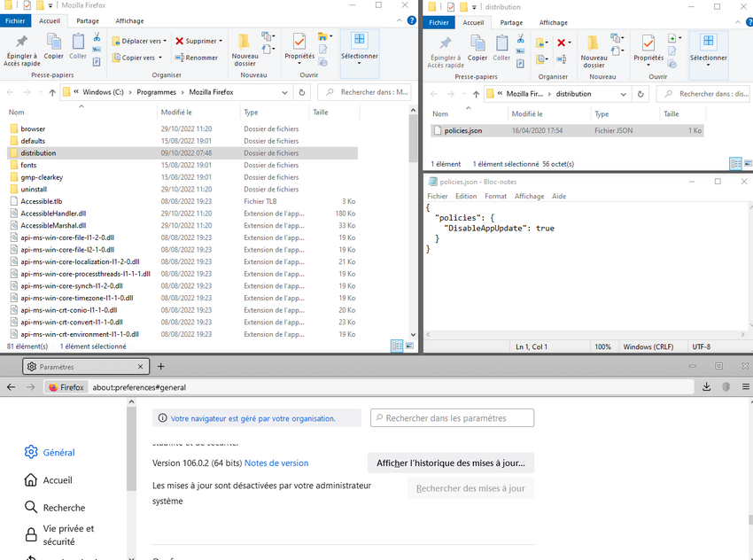Viewport: 753px width, 560px height.
Task: Click Propriétés icon in Mozilla Firefox explorer
Action: tap(299, 42)
